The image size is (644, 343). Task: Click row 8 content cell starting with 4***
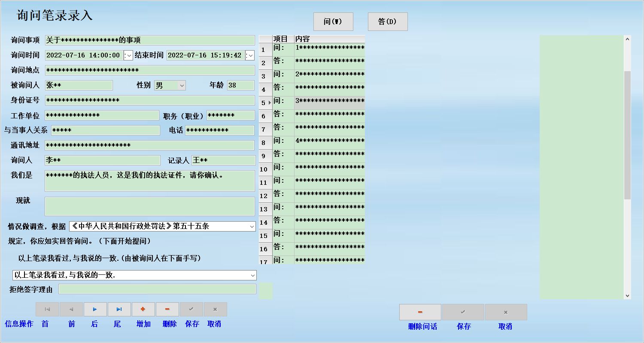(x=329, y=143)
